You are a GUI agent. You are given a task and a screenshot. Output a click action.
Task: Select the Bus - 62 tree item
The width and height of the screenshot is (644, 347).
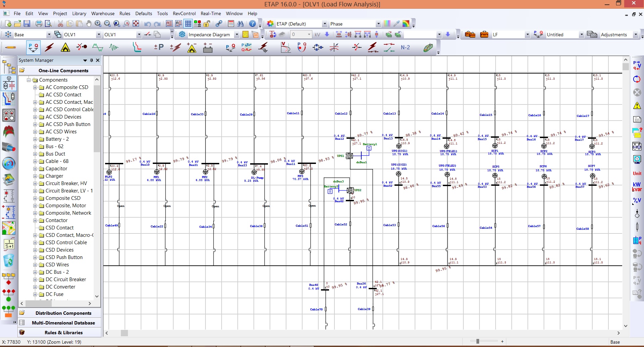click(54, 146)
